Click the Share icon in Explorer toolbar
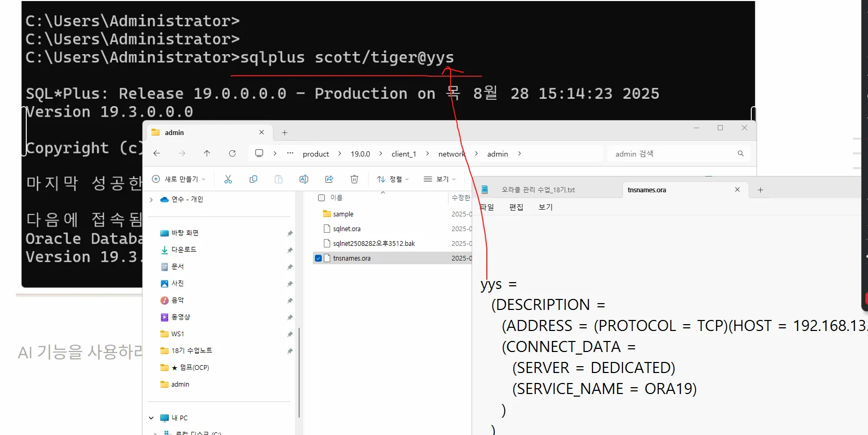 [329, 179]
